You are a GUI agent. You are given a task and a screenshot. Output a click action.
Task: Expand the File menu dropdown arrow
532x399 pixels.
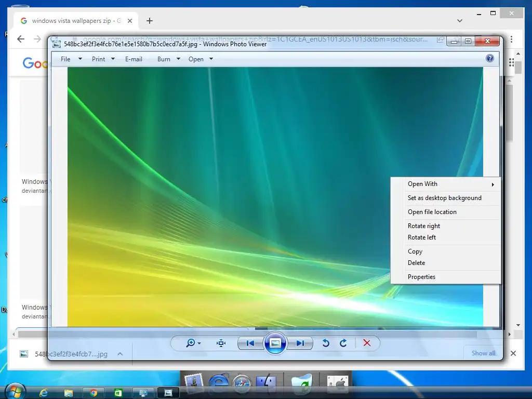pos(80,59)
